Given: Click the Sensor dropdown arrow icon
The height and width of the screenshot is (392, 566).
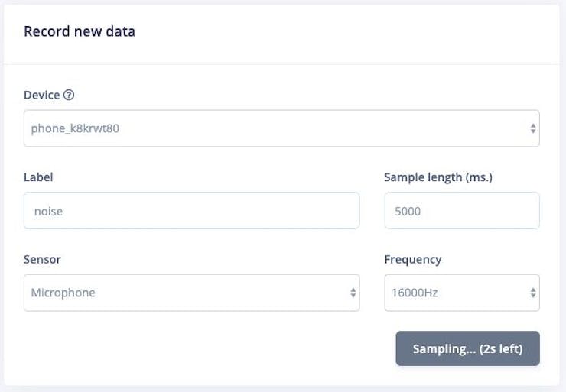Looking at the screenshot, I should tap(353, 293).
